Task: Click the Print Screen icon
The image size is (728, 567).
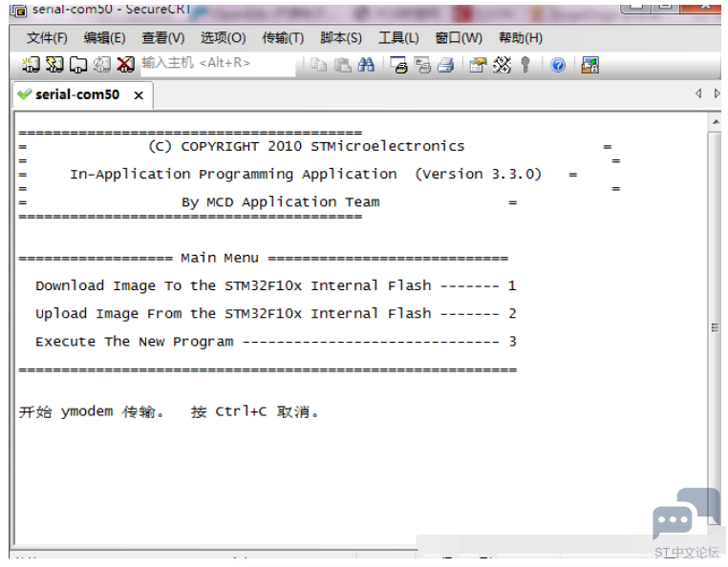Action: pyautogui.click(x=398, y=65)
